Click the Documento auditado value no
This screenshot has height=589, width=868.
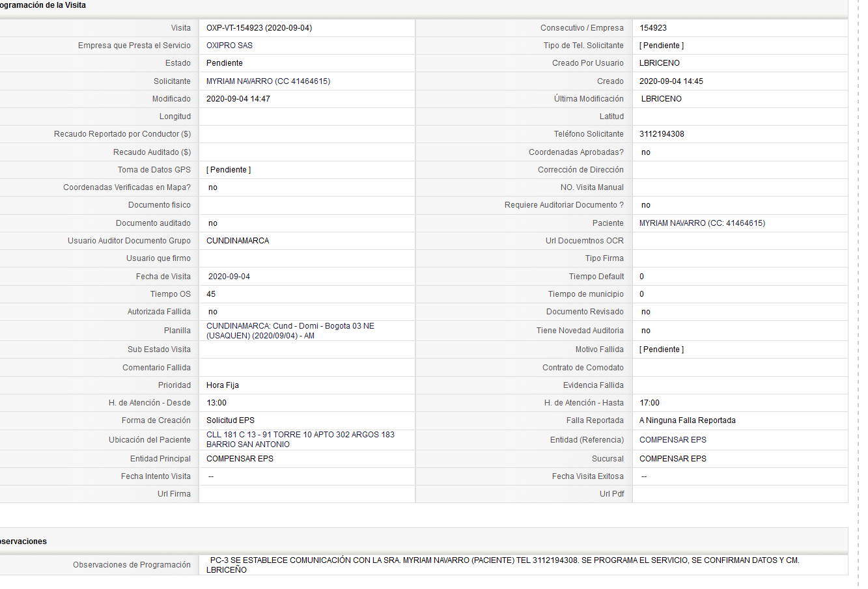click(x=213, y=223)
